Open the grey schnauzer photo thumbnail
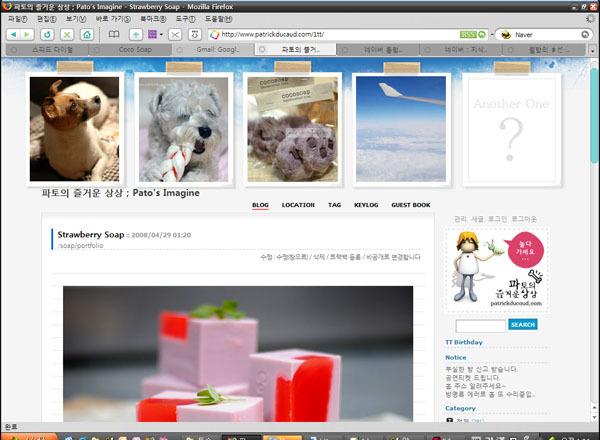The image size is (600, 440). [183, 129]
